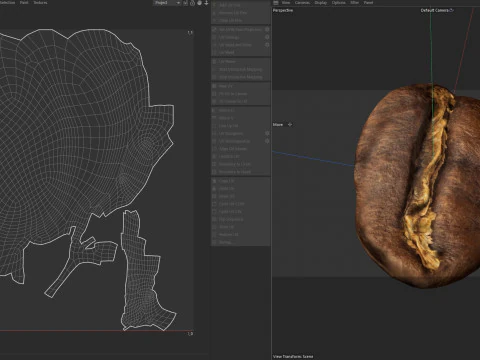This screenshot has width=480, height=360.
Task: Click the Move tool cross icon
Action: click(290, 124)
